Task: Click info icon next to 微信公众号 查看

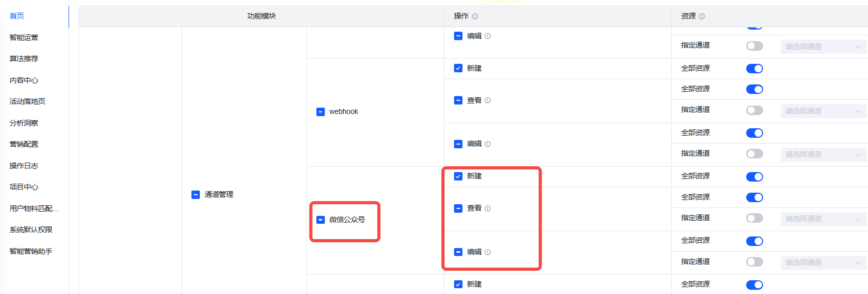Action: (487, 208)
